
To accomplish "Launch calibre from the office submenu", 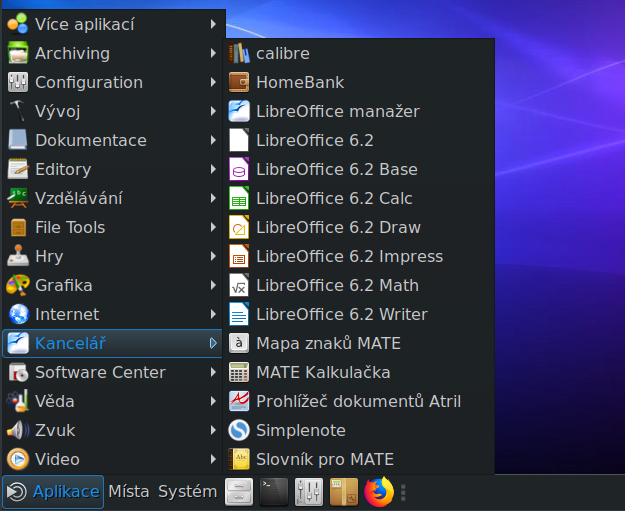I will 282,53.
